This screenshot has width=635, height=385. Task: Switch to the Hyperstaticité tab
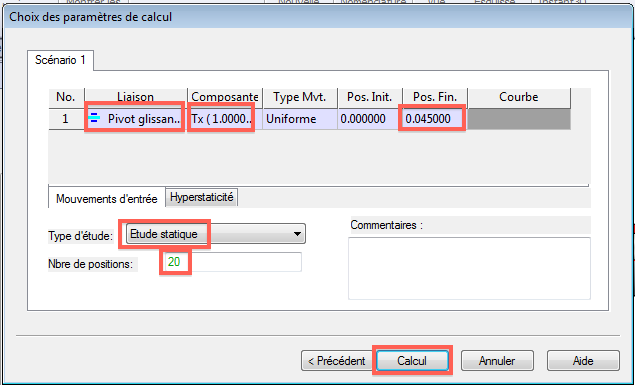(202, 197)
